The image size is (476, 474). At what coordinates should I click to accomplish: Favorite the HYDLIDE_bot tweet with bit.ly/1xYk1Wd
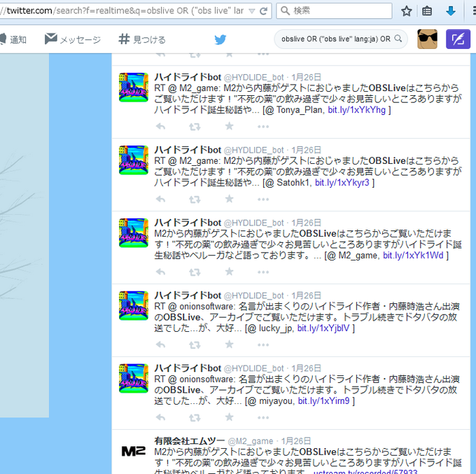tap(229, 272)
